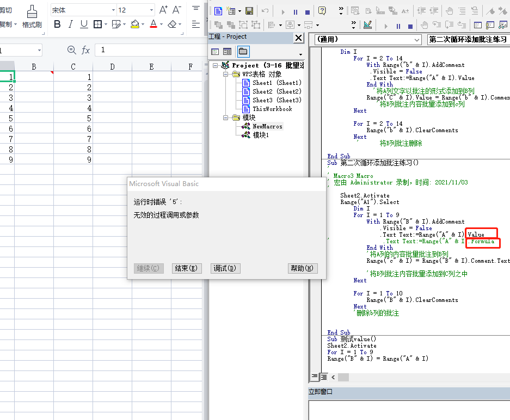Click the Format Painter (格式刷) brush icon
Viewport: 510px width, 420px height.
(32, 12)
